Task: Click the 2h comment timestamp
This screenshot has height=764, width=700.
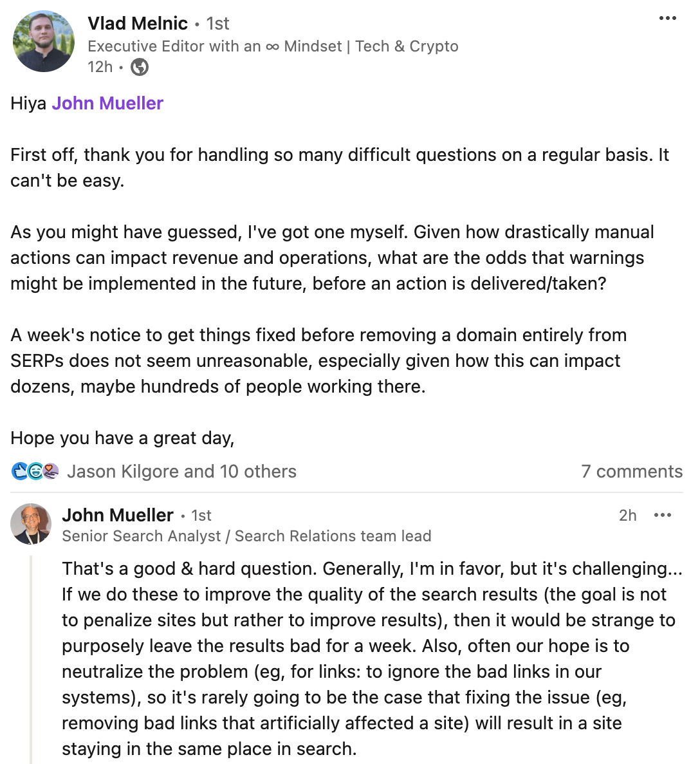Action: [629, 515]
